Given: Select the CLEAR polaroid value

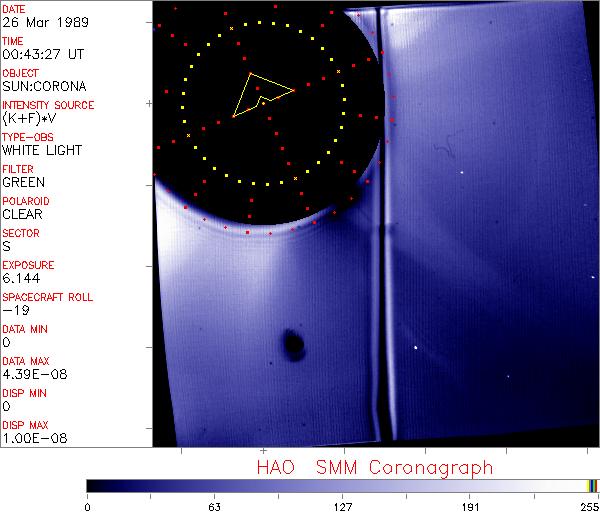Looking at the screenshot, I should pyautogui.click(x=22, y=214).
